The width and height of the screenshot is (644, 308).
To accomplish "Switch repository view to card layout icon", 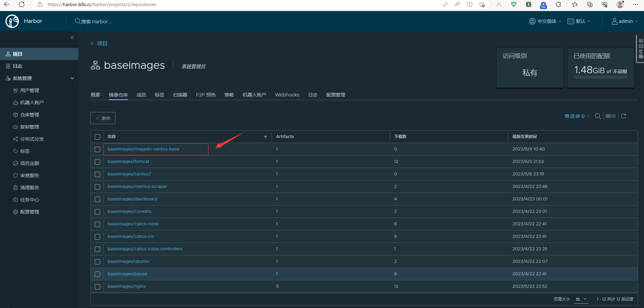I will click(608, 116).
